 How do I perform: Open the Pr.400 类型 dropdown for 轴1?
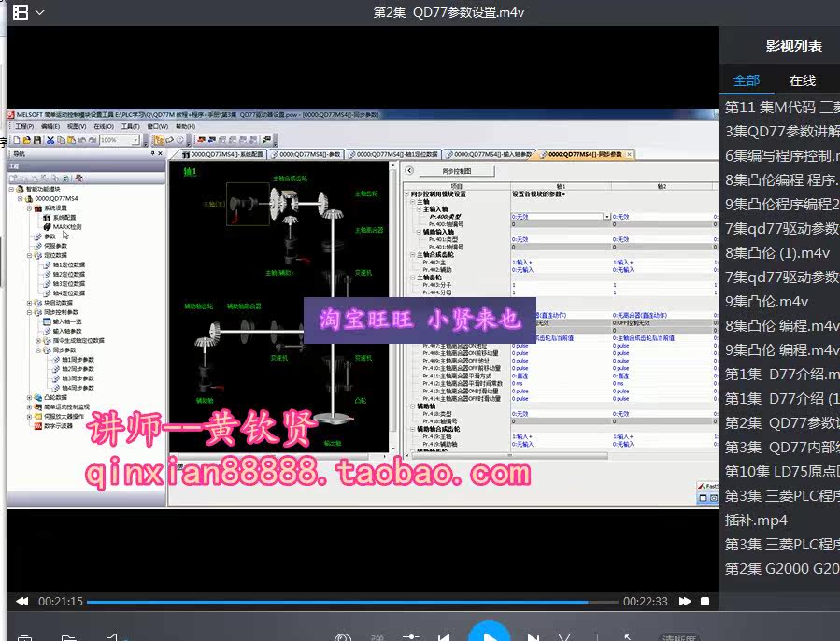[607, 217]
